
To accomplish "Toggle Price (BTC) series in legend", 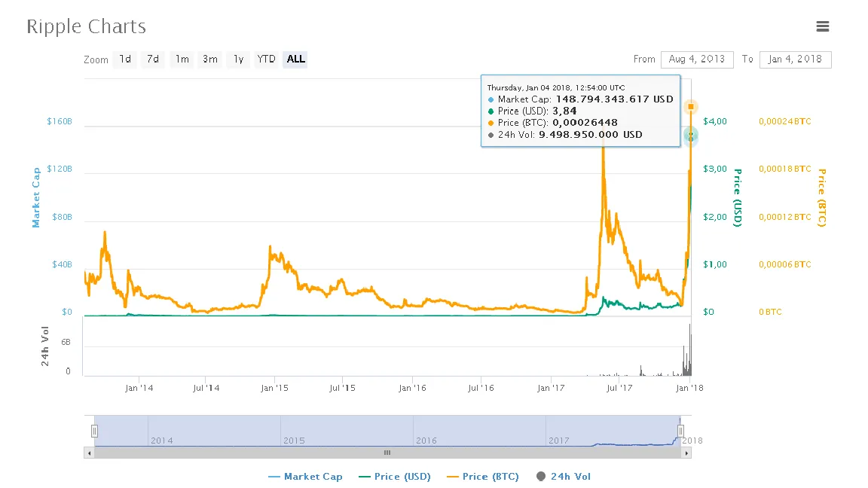I will click(x=483, y=477).
